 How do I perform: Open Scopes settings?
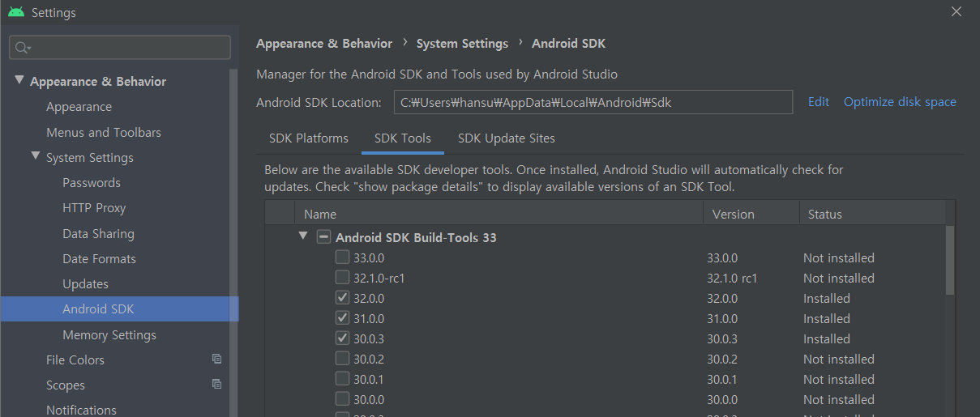pyautogui.click(x=66, y=385)
